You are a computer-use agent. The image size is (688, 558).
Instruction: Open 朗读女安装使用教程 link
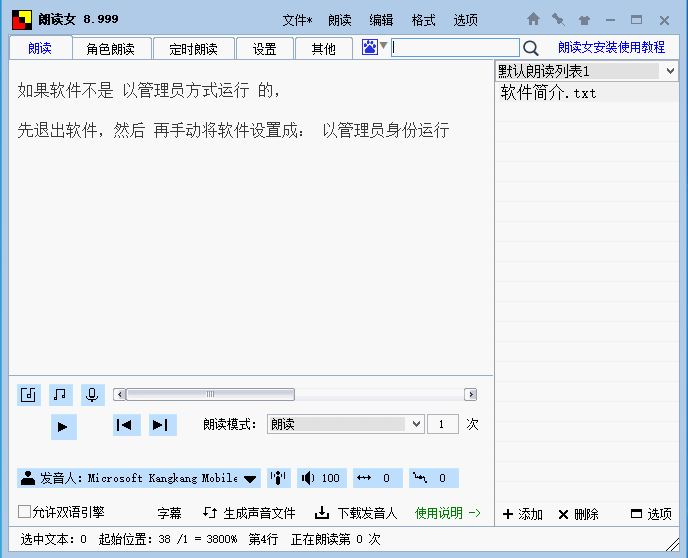[611, 47]
